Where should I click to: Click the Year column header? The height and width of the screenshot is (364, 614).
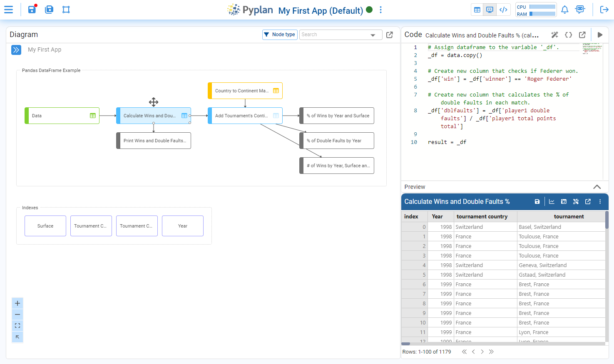[441, 216]
